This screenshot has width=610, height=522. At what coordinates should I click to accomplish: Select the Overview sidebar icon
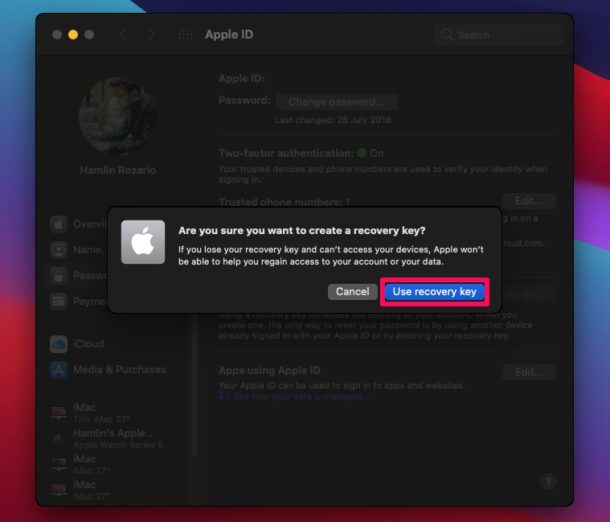point(59,224)
